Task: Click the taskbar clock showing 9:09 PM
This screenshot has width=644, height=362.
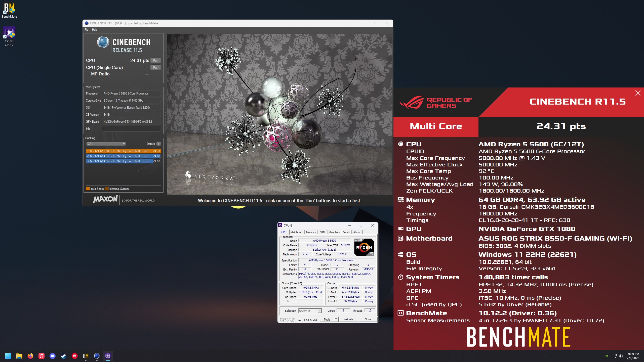Action: (x=633, y=356)
